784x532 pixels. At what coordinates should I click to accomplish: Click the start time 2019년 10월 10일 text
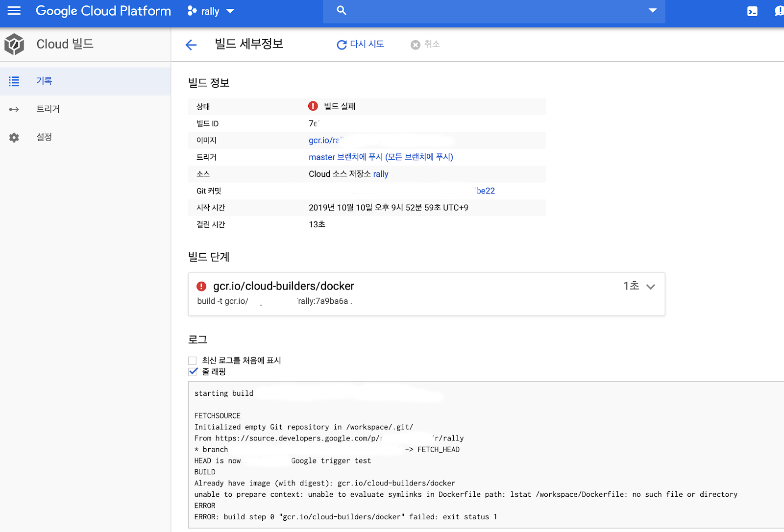tap(389, 208)
